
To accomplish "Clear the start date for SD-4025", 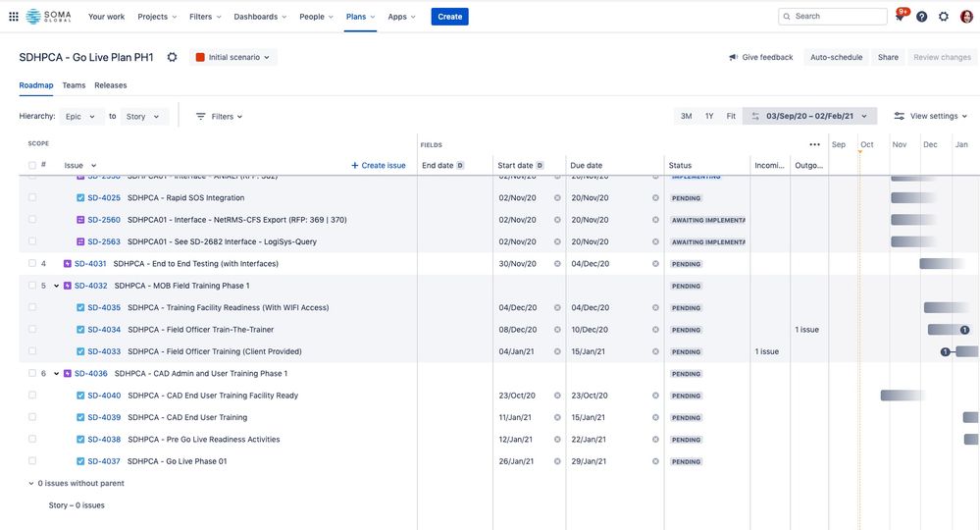I will pos(557,197).
